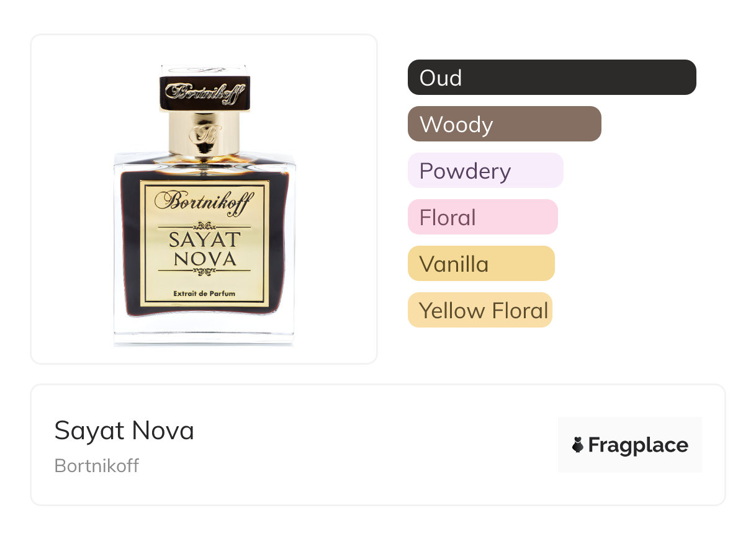Select the Oud accord bar

click(551, 78)
